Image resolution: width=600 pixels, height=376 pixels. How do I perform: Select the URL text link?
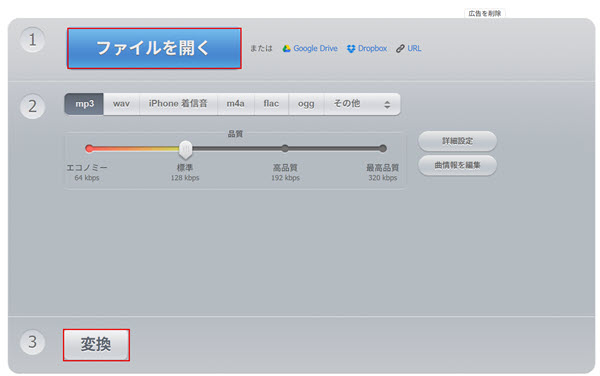(x=414, y=49)
